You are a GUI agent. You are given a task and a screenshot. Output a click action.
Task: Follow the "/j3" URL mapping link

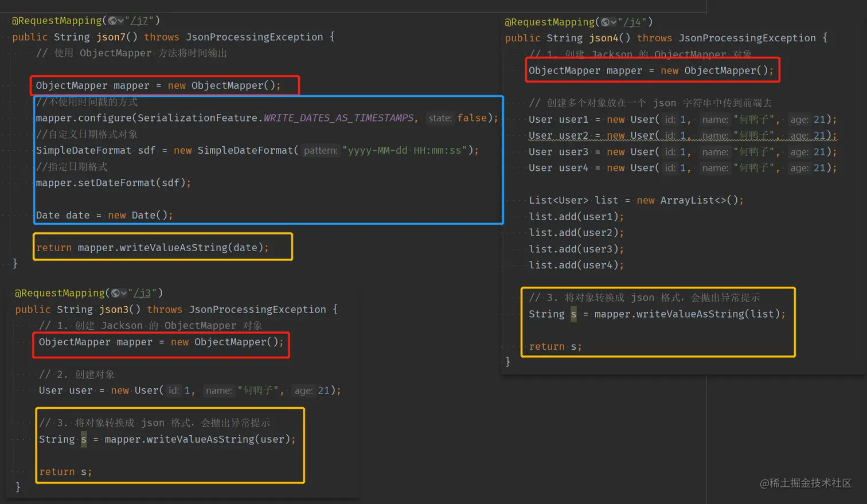(x=143, y=293)
